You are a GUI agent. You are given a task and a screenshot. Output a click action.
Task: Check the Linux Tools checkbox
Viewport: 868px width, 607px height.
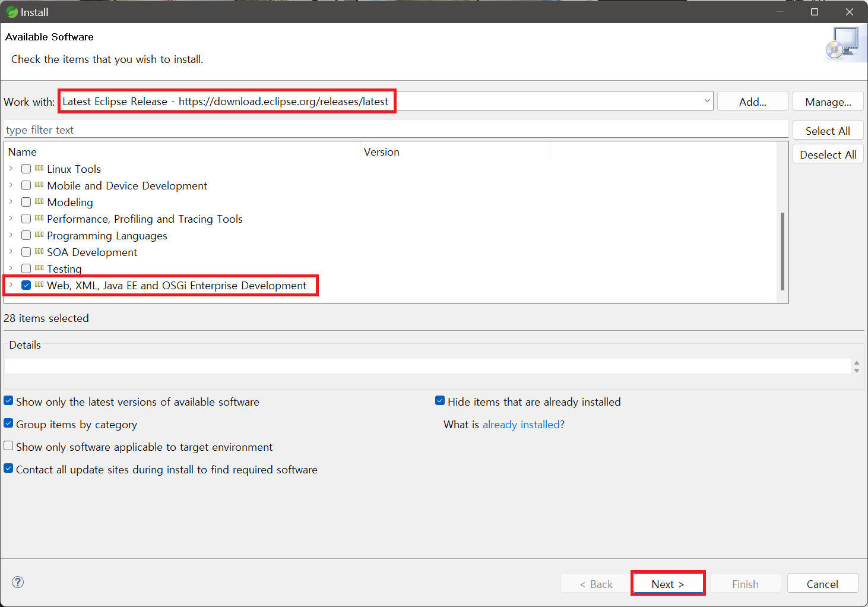tap(26, 169)
